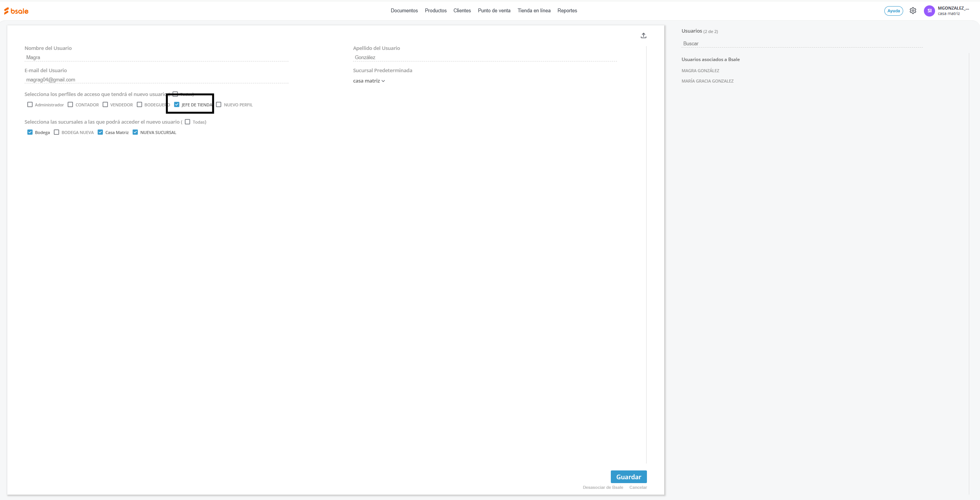Open the Reportes menu
The width and height of the screenshot is (980, 500).
(567, 10)
